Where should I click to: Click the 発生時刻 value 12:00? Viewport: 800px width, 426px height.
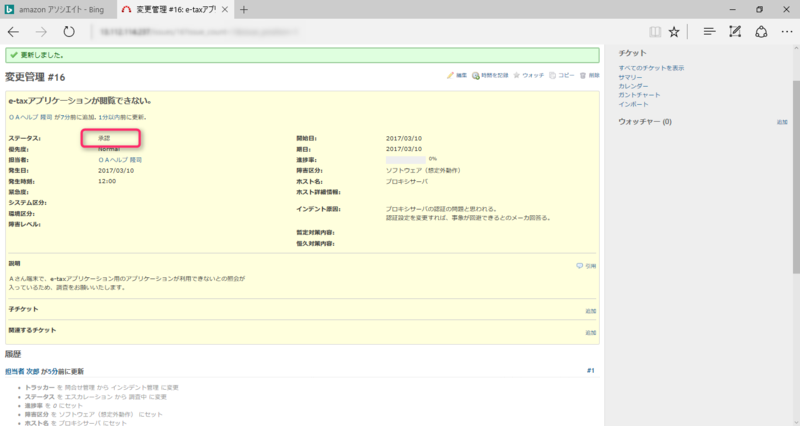point(107,181)
